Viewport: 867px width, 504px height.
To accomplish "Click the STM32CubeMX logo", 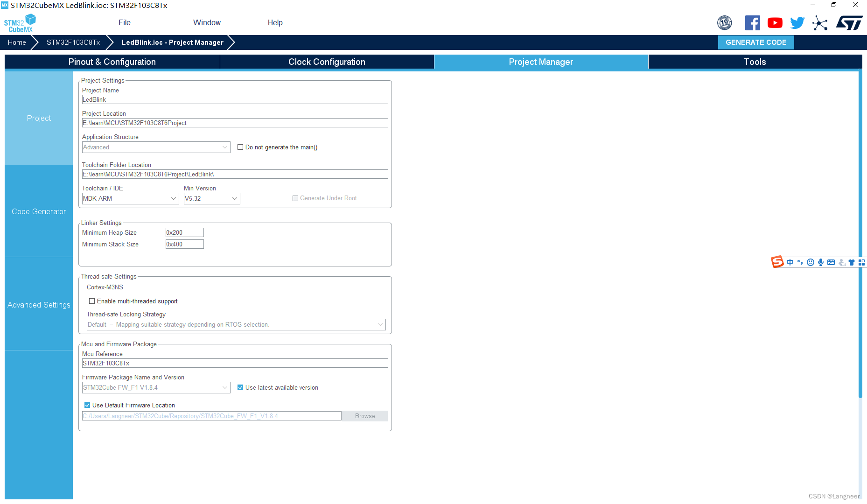I will click(x=20, y=23).
